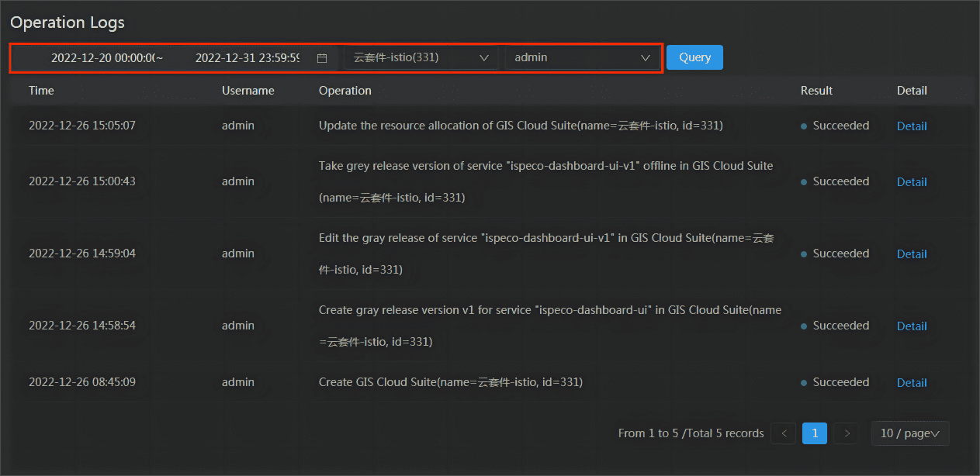Click admin username in the 14:59:04 row
The height and width of the screenshot is (476, 980).
click(x=238, y=253)
